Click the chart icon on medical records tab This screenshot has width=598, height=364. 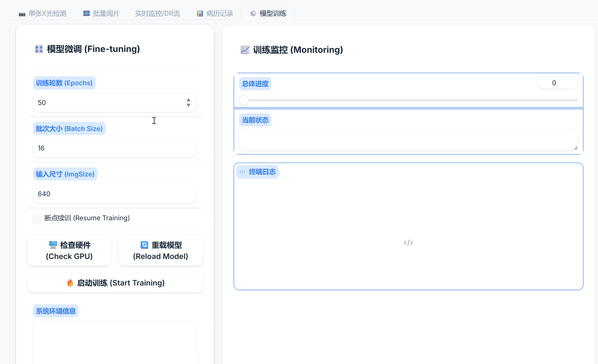[x=200, y=13]
